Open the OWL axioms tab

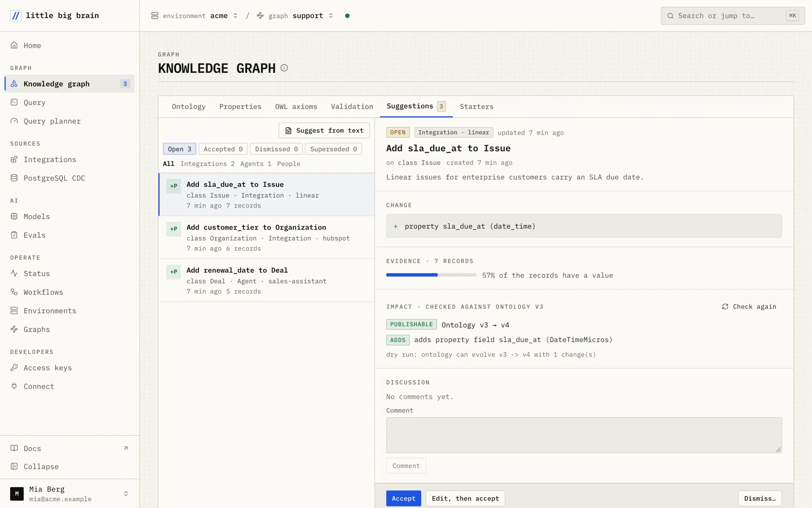point(296,106)
